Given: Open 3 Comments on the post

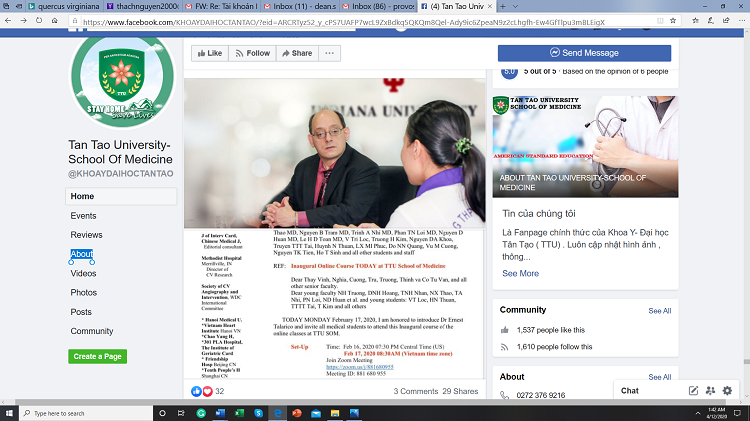Looking at the screenshot, I should (416, 391).
